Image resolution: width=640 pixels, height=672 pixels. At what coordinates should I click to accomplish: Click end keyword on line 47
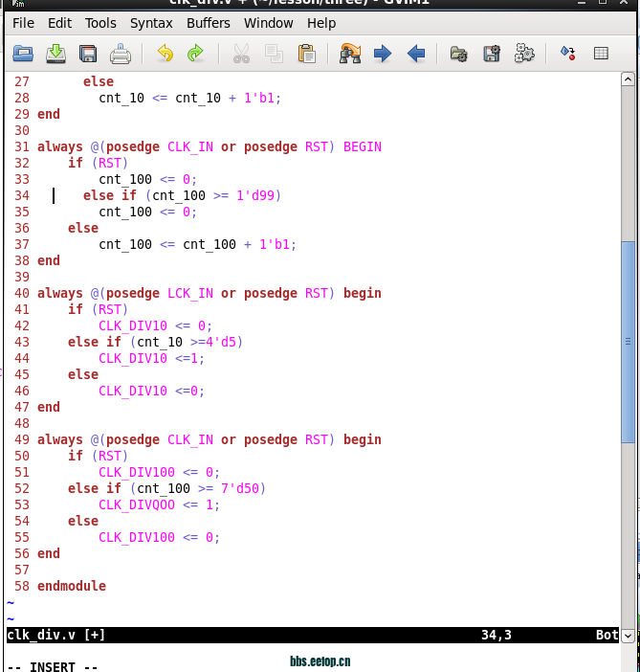point(49,408)
